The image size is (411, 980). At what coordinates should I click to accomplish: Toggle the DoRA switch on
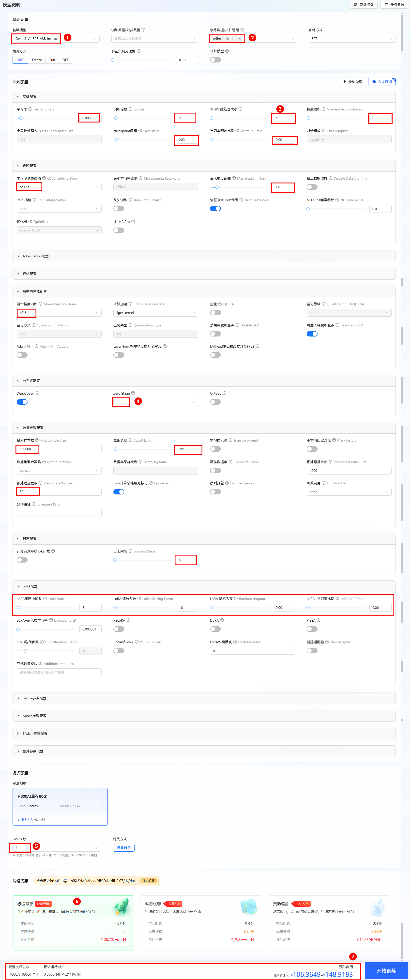click(215, 629)
